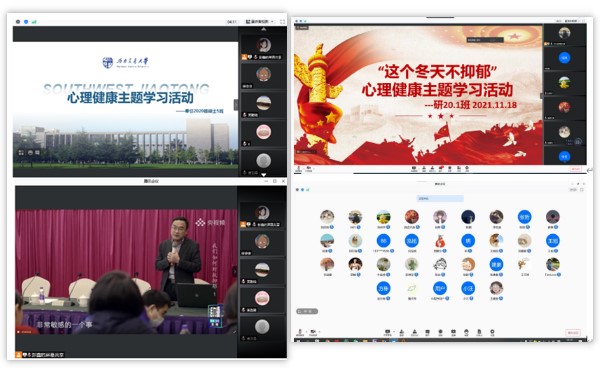The width and height of the screenshot is (600, 368).
Task: Click the blue security shield icon in top-left window
Action: [x=26, y=22]
